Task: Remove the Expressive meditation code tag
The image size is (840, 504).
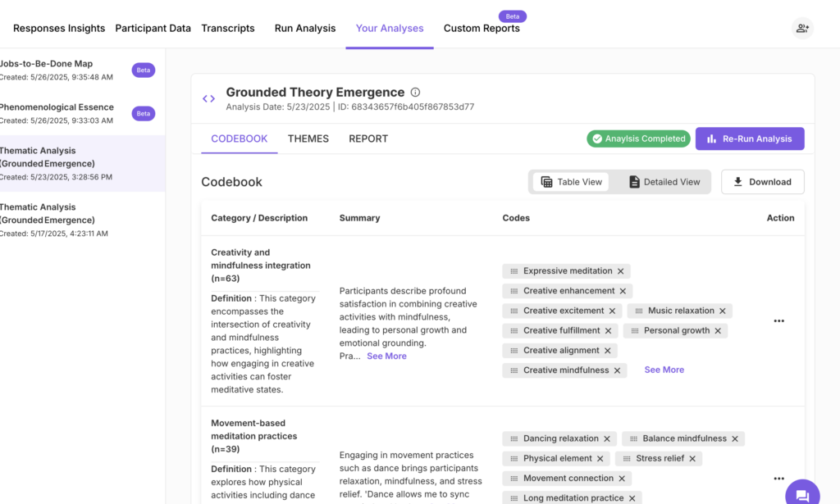Action: tap(621, 271)
